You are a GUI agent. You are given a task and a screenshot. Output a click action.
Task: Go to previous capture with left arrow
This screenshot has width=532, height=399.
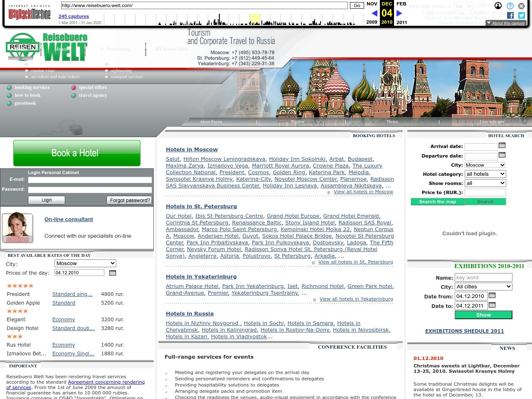(374, 13)
